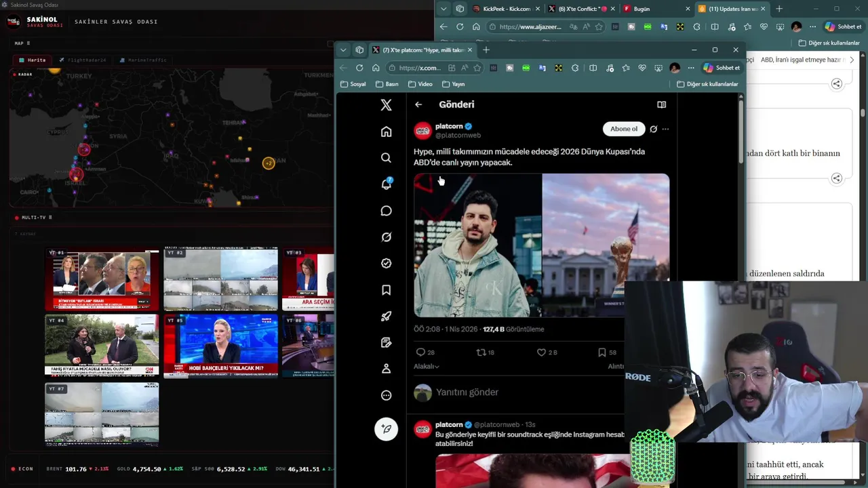Viewport: 868px width, 488px height.
Task: Open tab search dropdown in X window
Action: coord(343,49)
